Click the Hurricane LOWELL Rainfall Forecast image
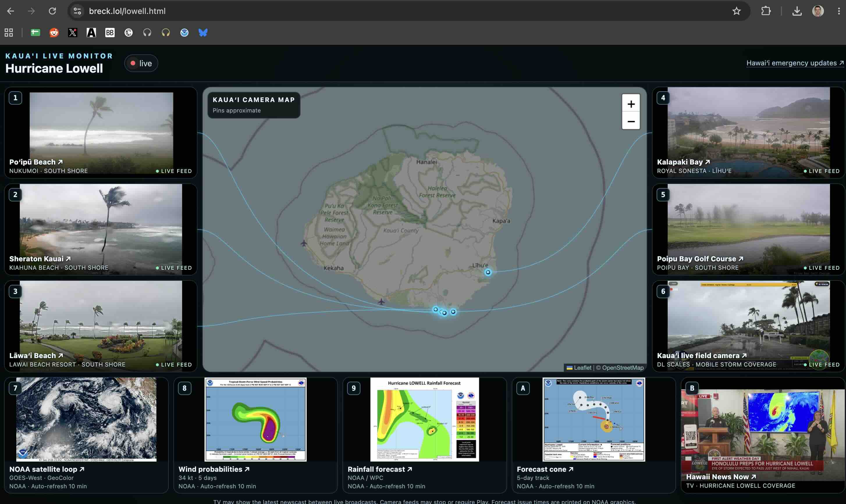 pyautogui.click(x=424, y=419)
